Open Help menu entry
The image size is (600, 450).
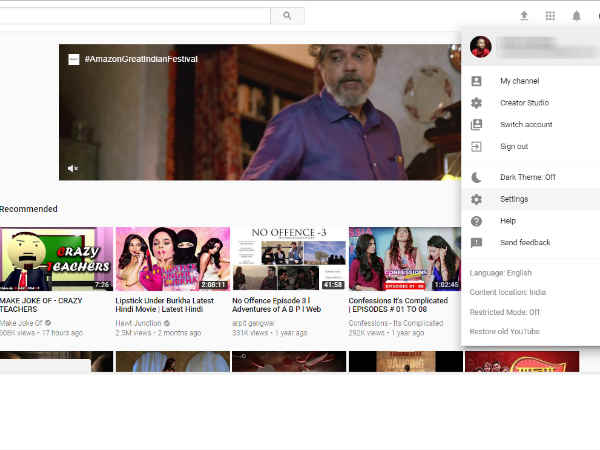(x=531, y=221)
